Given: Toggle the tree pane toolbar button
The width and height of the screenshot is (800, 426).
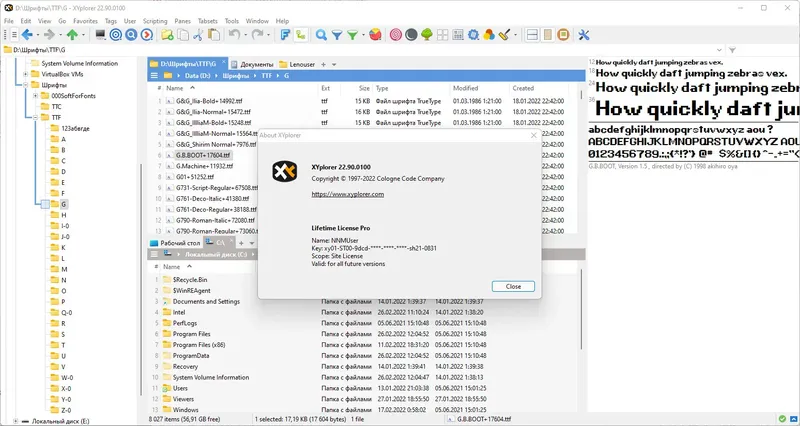Looking at the screenshot, I should [547, 35].
